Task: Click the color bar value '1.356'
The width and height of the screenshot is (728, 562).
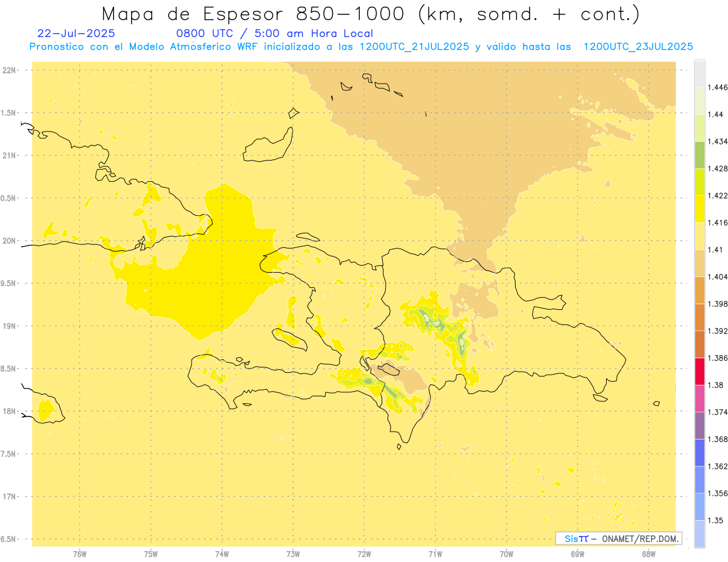Action: (x=719, y=493)
